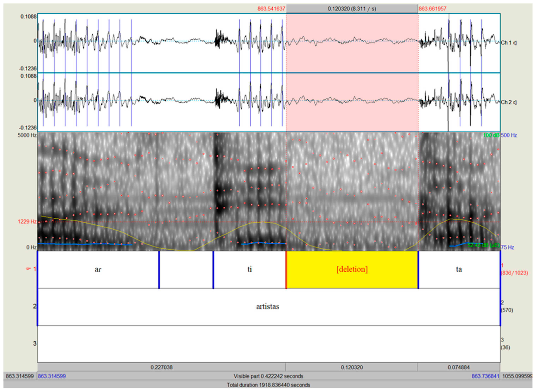Screen dimensions: 535x392
Task: Select the unlabeled interval between 'ar' and 'ti'
Action: tap(186, 270)
